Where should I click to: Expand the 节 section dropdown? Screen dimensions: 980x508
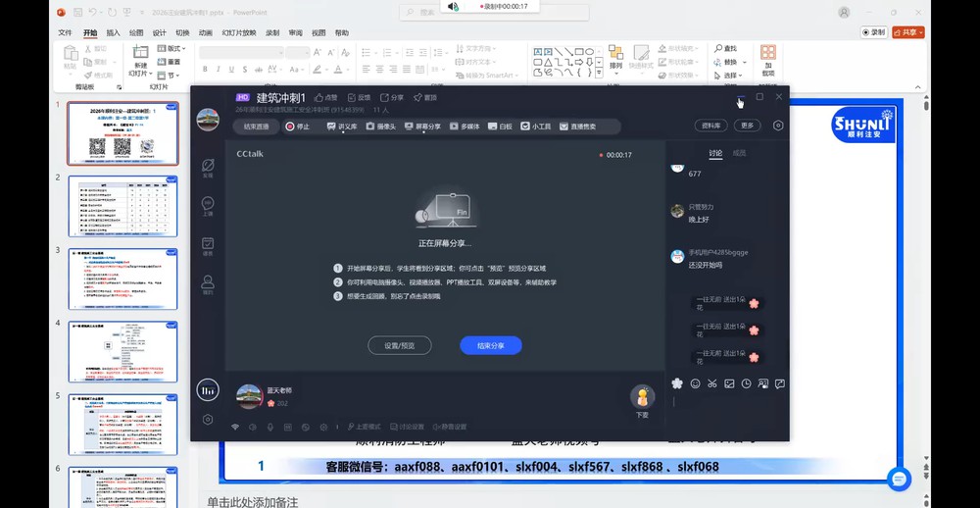pos(168,76)
